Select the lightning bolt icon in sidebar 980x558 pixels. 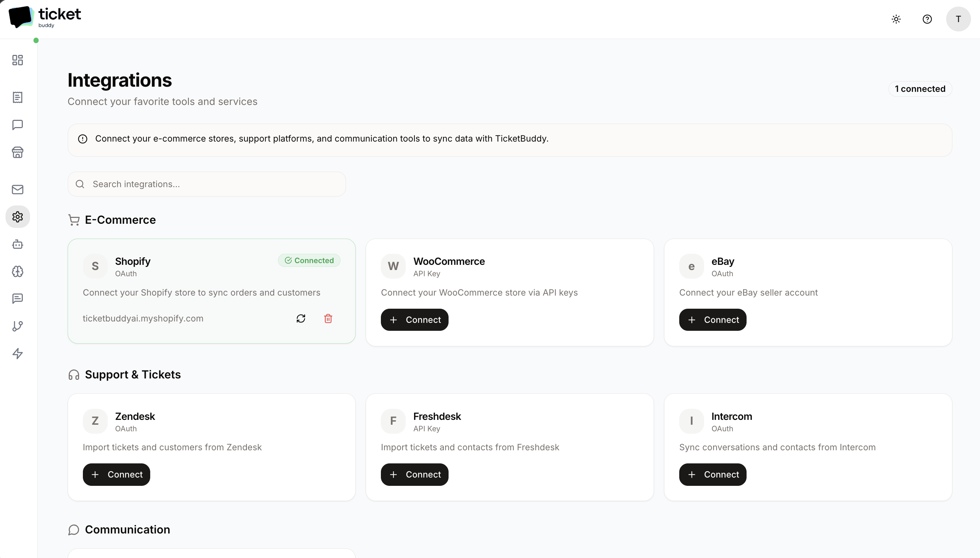[17, 354]
